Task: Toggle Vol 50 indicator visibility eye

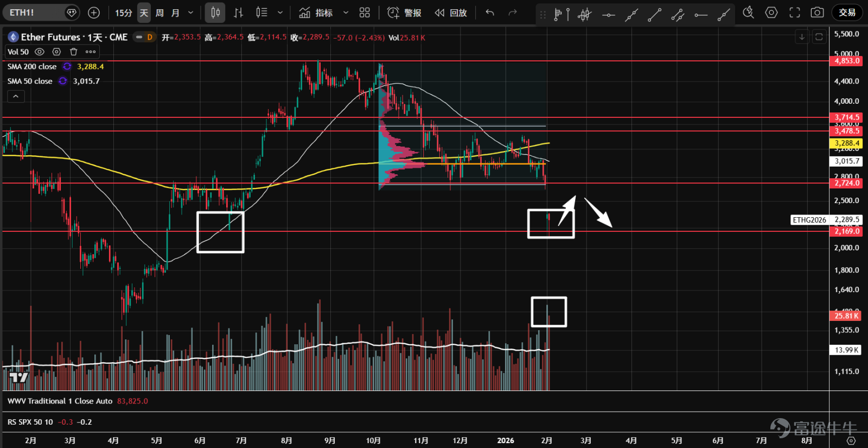Action: click(40, 52)
